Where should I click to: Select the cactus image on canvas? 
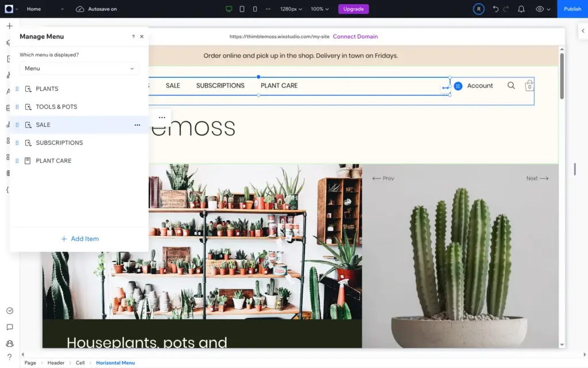coord(461,256)
